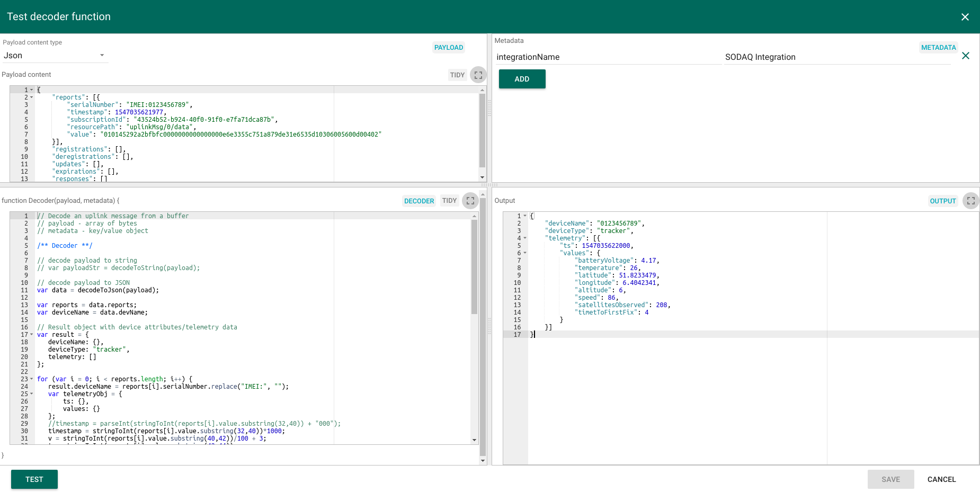The height and width of the screenshot is (492, 980).
Task: Run the decoder with TEST button
Action: point(34,479)
